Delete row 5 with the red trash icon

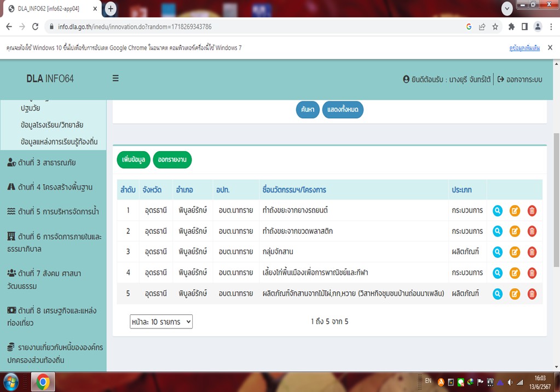point(532,294)
